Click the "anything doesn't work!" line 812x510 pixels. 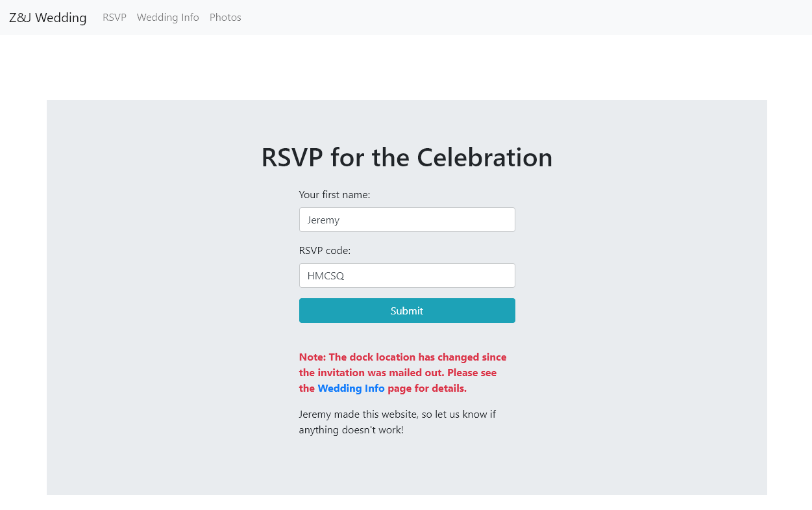coord(351,430)
